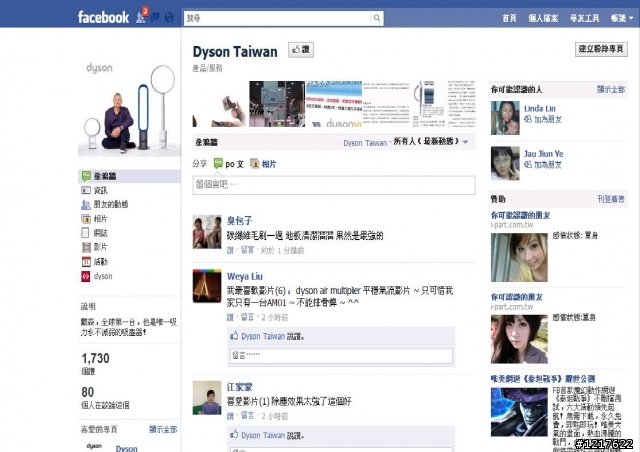Click the 讚 Like button for Dyson Taiwan
This screenshot has height=452, width=640.
(301, 50)
